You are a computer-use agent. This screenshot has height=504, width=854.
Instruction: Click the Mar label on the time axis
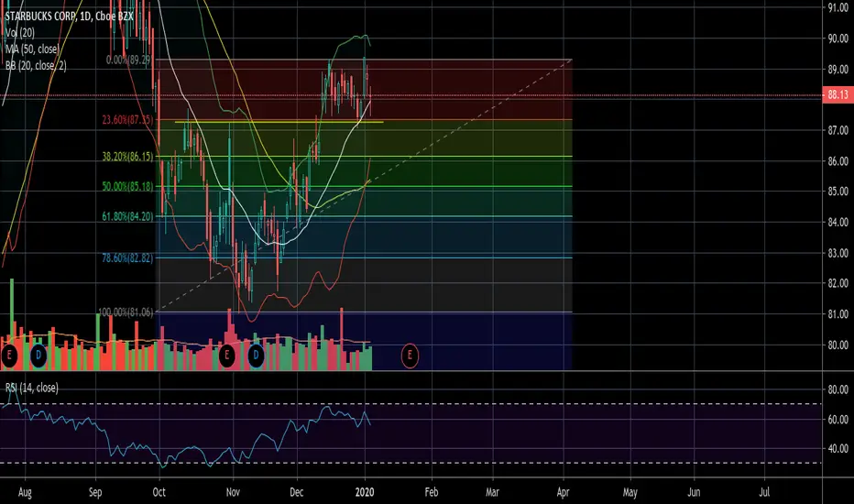[492, 493]
